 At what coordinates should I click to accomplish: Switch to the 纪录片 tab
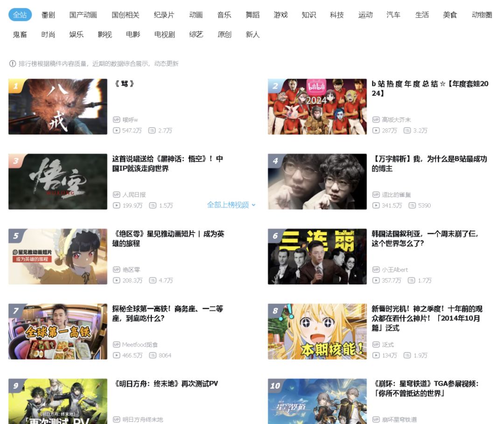click(164, 15)
